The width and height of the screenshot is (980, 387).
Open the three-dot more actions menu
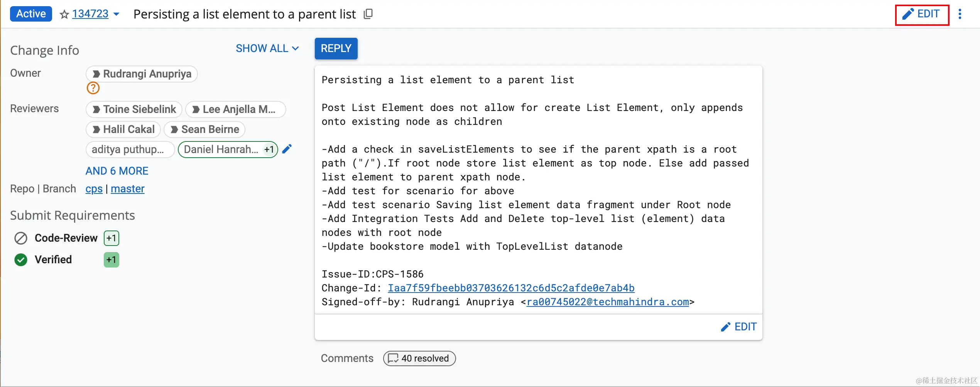pos(960,14)
